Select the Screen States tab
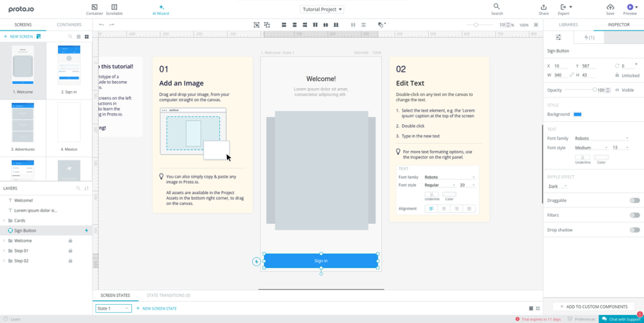This screenshot has width=644, height=323. 115,295
